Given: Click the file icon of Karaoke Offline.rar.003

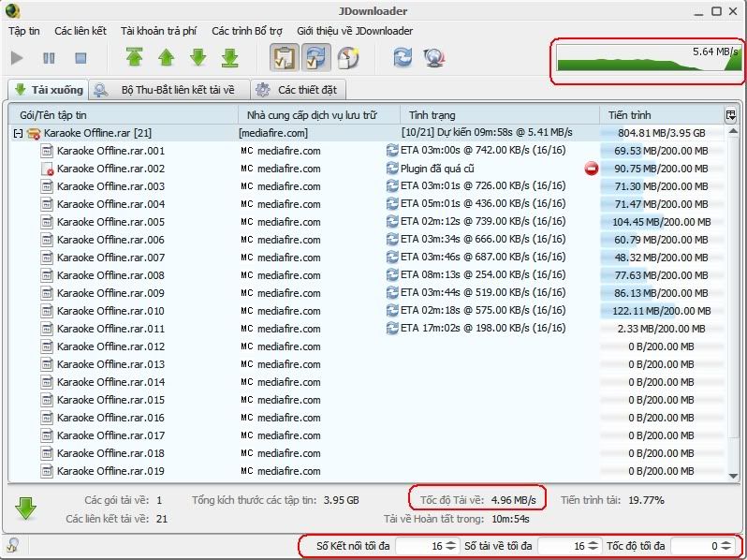Looking at the screenshot, I should point(47,186).
